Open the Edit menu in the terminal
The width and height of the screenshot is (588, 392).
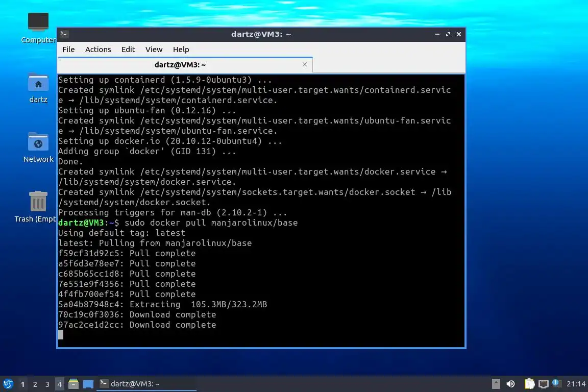pyautogui.click(x=128, y=50)
